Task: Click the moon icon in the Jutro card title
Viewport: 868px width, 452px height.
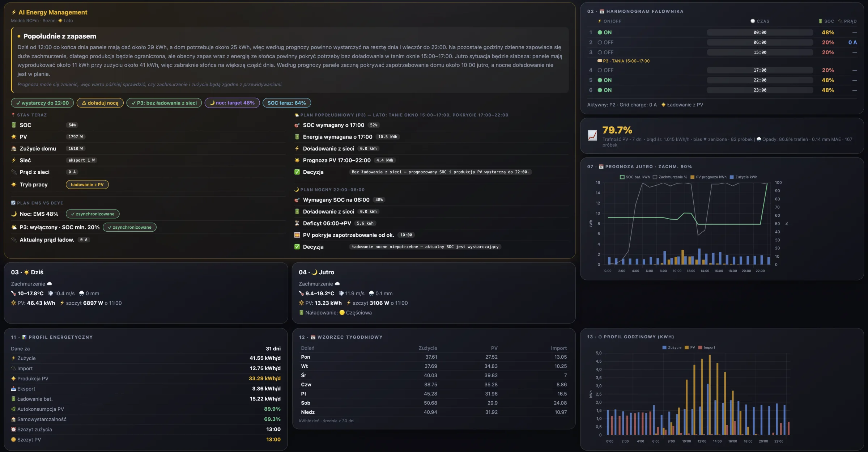Action: click(314, 272)
